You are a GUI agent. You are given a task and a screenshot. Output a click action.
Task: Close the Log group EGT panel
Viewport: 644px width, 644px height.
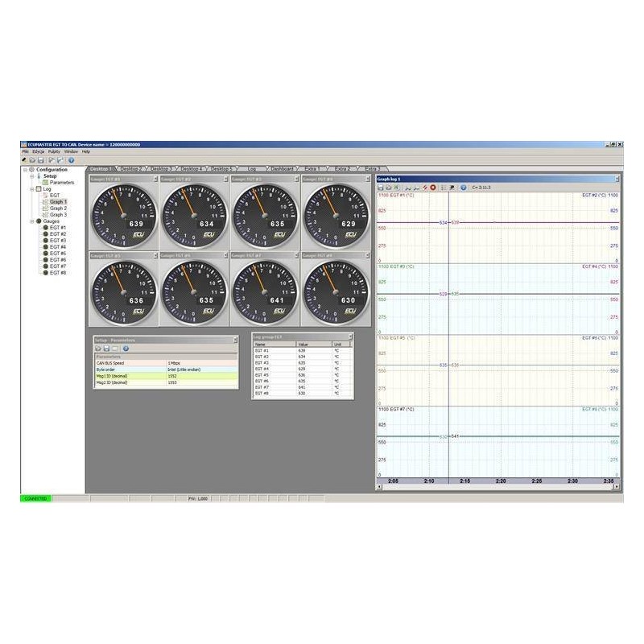point(350,336)
